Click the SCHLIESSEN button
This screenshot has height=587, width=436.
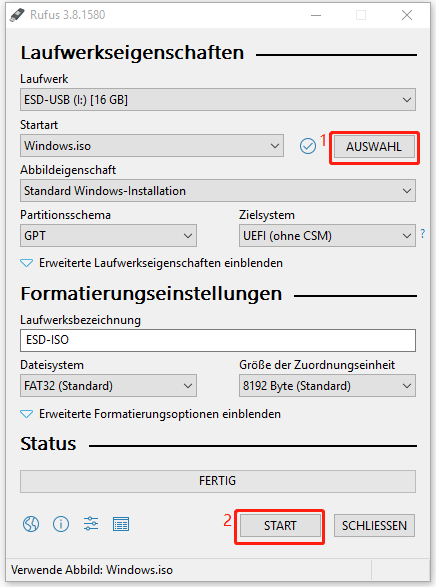click(x=374, y=526)
